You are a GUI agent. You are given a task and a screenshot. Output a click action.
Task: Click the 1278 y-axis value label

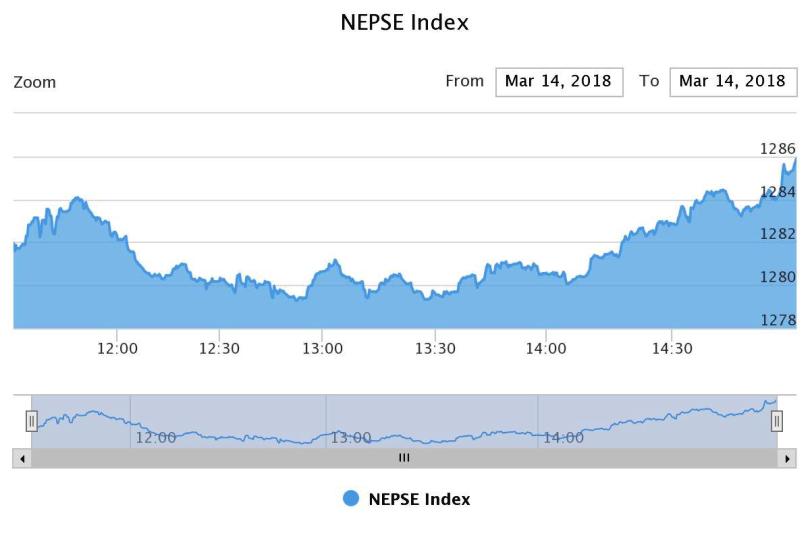tap(778, 320)
